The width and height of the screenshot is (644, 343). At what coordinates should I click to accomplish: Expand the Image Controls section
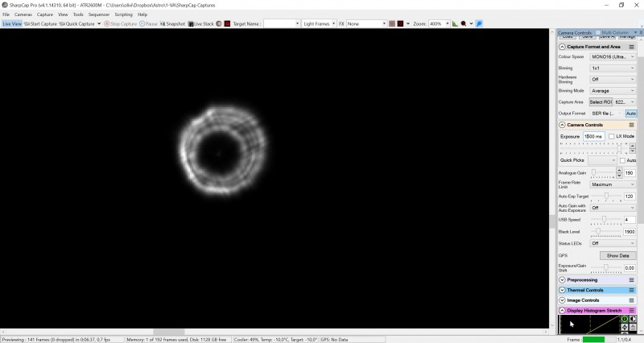tap(562, 300)
